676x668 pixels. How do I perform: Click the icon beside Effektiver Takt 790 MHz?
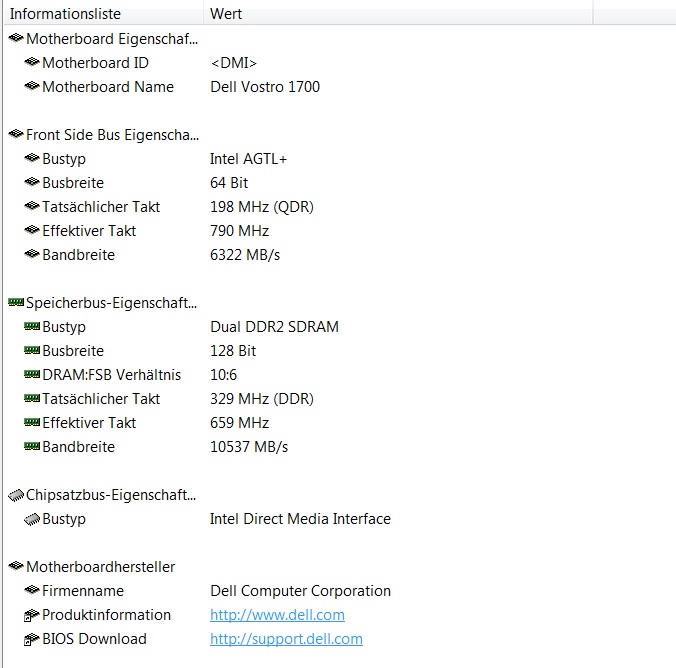pyautogui.click(x=32, y=230)
